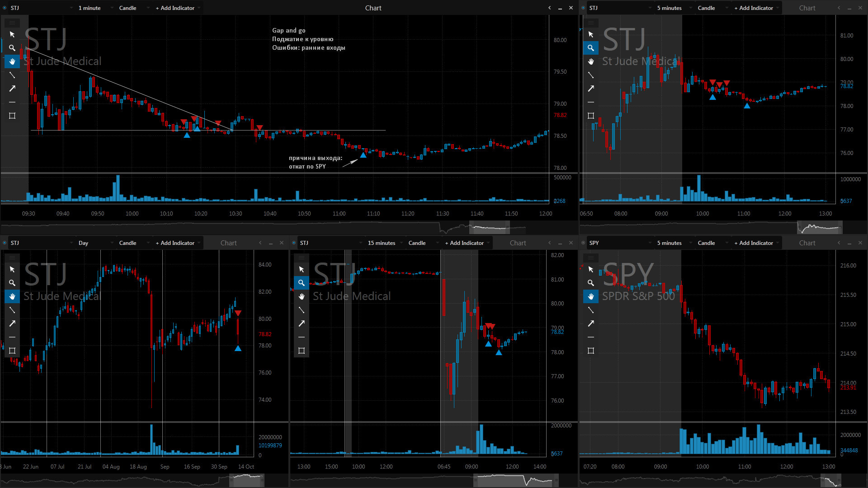Open the toolbar hamburger menu in STJ 1 minute chart
The height and width of the screenshot is (488, 868).
[x=12, y=23]
